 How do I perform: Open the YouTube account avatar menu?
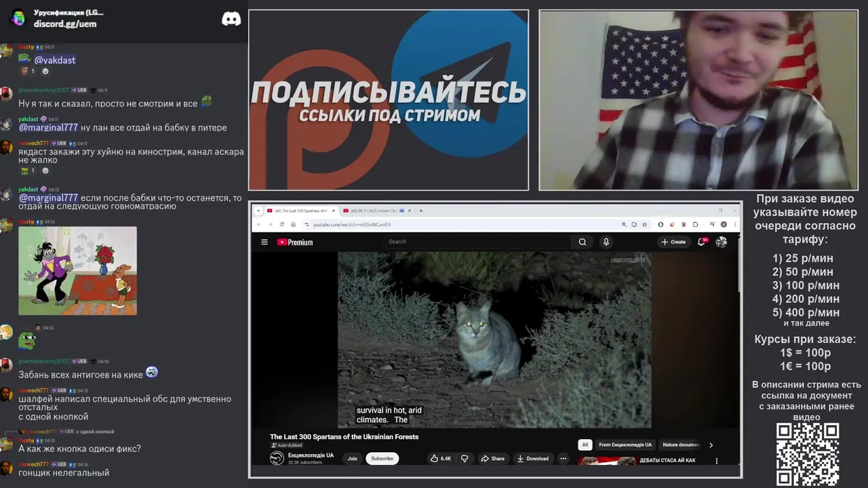coord(722,242)
